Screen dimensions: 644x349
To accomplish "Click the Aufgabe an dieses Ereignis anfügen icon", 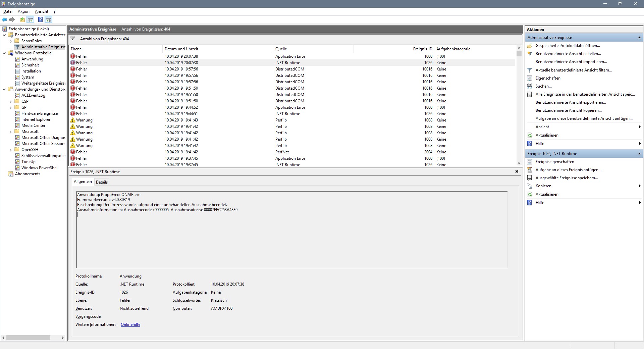I will 530,170.
